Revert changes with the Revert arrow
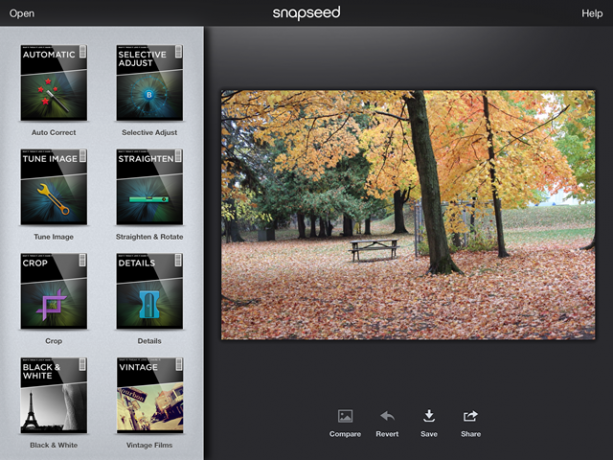Viewport: 613px width, 460px height. click(387, 416)
